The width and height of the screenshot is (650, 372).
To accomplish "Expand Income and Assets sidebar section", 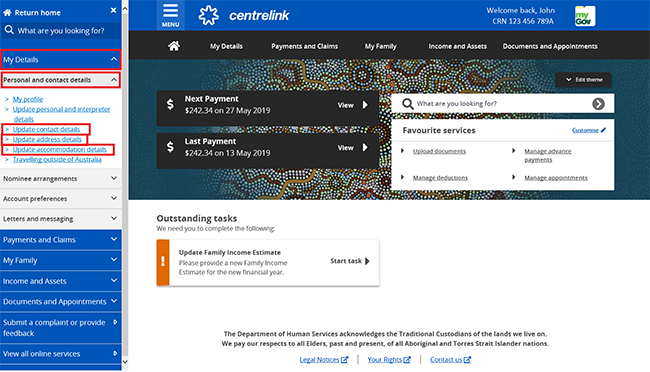I will [x=61, y=281].
